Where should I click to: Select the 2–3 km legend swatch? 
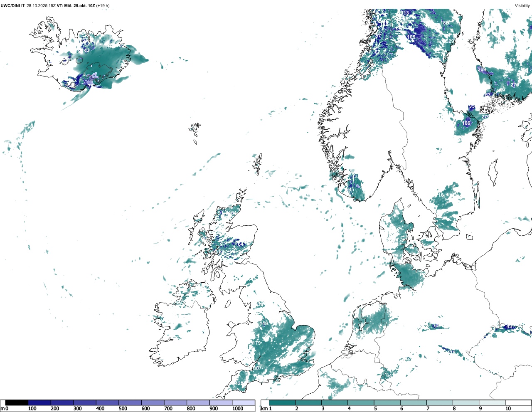tap(308, 403)
